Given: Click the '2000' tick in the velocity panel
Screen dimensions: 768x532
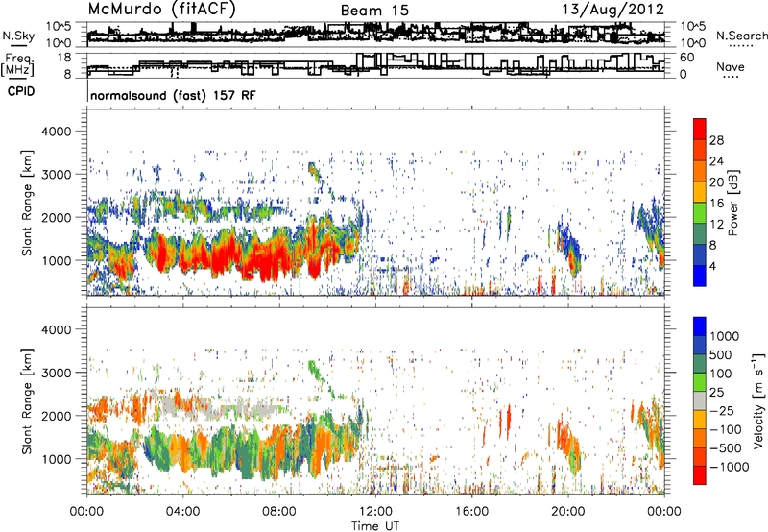Looking at the screenshot, I should pyautogui.click(x=56, y=416).
